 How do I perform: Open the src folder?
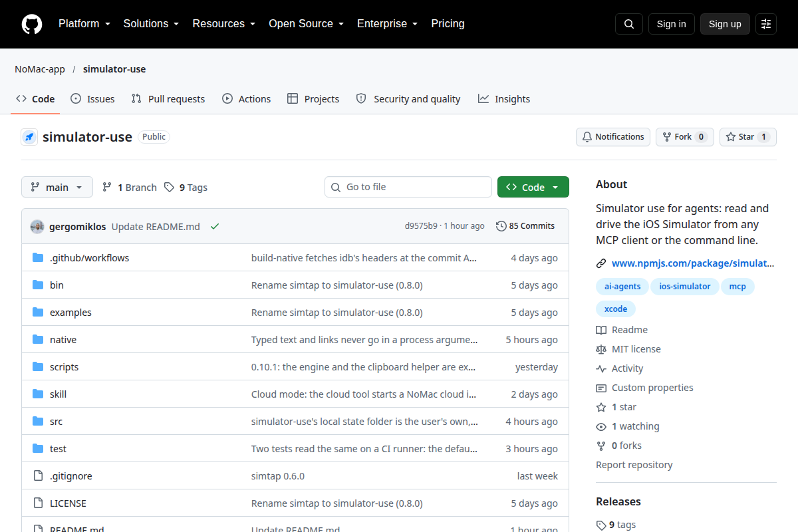[56, 422]
